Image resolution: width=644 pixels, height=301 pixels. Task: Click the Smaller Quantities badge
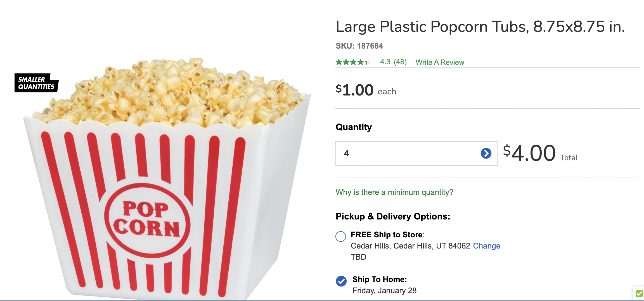[x=36, y=83]
